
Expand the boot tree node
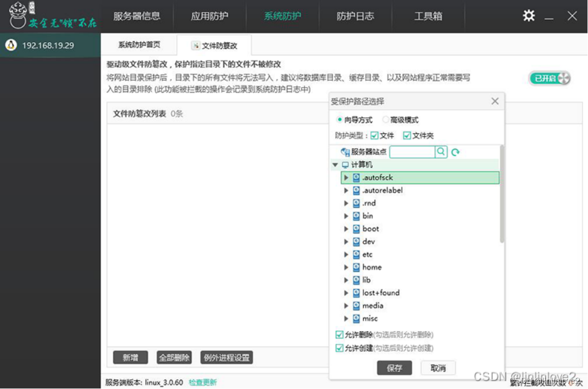coord(346,229)
